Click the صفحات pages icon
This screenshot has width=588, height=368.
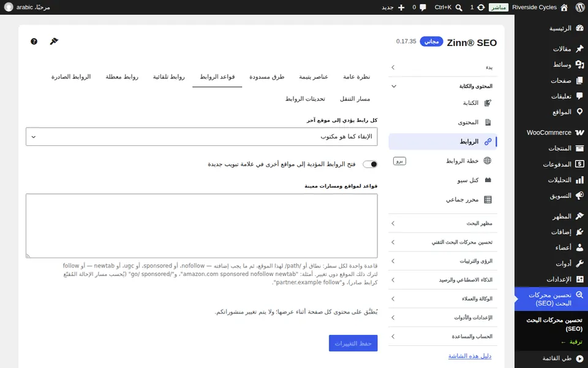pyautogui.click(x=580, y=80)
